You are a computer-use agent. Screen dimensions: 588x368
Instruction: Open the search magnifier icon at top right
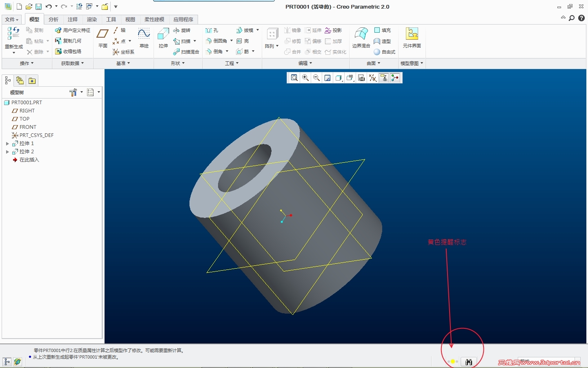[x=572, y=18]
